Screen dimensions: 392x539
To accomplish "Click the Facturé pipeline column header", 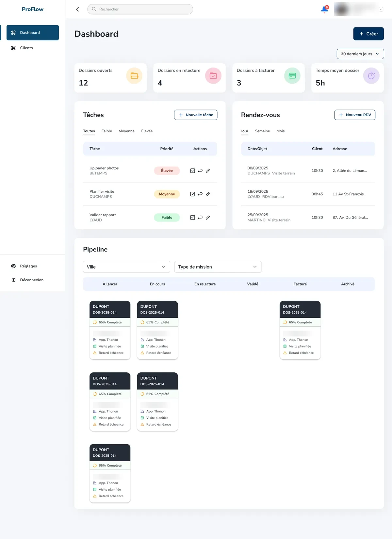I will (300, 284).
